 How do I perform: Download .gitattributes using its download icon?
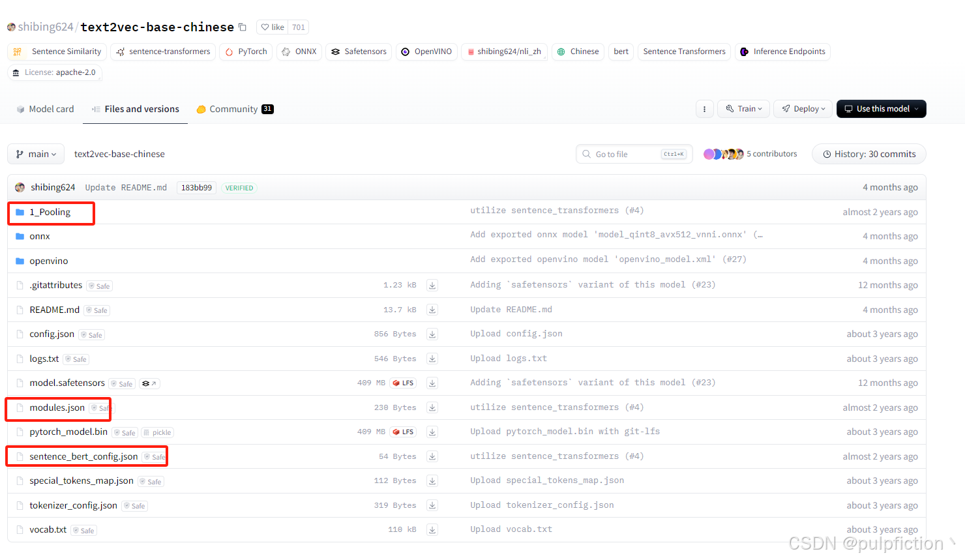coord(432,286)
